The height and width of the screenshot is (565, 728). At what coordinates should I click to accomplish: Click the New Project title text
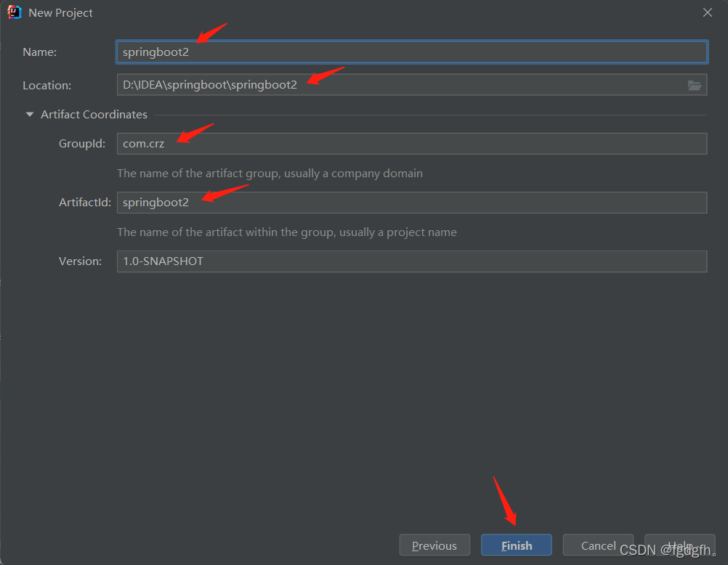click(x=59, y=12)
